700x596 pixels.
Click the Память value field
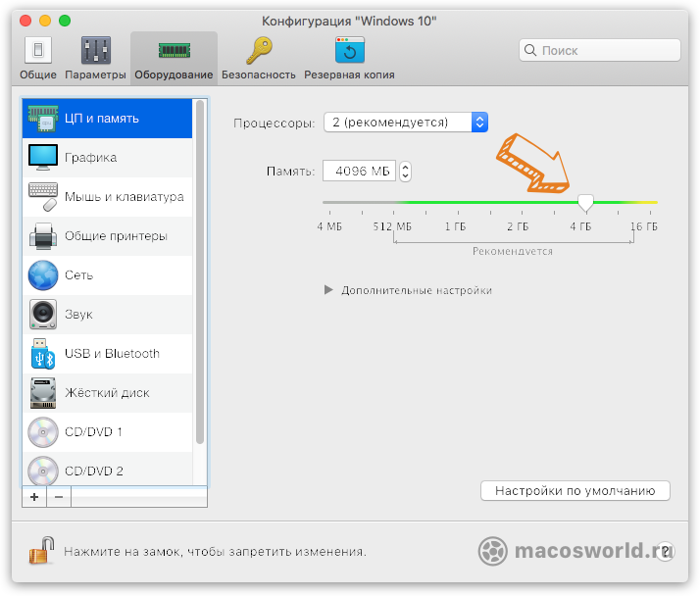(359, 171)
